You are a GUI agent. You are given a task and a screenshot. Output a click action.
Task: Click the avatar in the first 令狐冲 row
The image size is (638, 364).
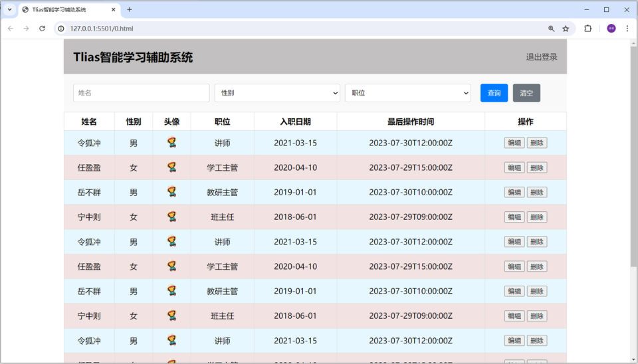[x=171, y=142]
